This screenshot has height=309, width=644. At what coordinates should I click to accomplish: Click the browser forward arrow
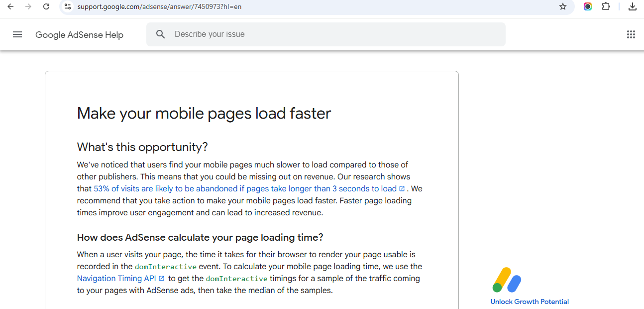(28, 6)
